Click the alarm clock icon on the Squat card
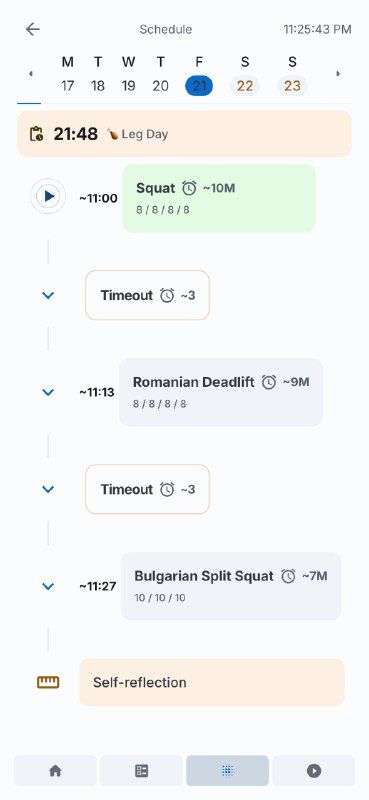The width and height of the screenshot is (369, 800). point(189,188)
